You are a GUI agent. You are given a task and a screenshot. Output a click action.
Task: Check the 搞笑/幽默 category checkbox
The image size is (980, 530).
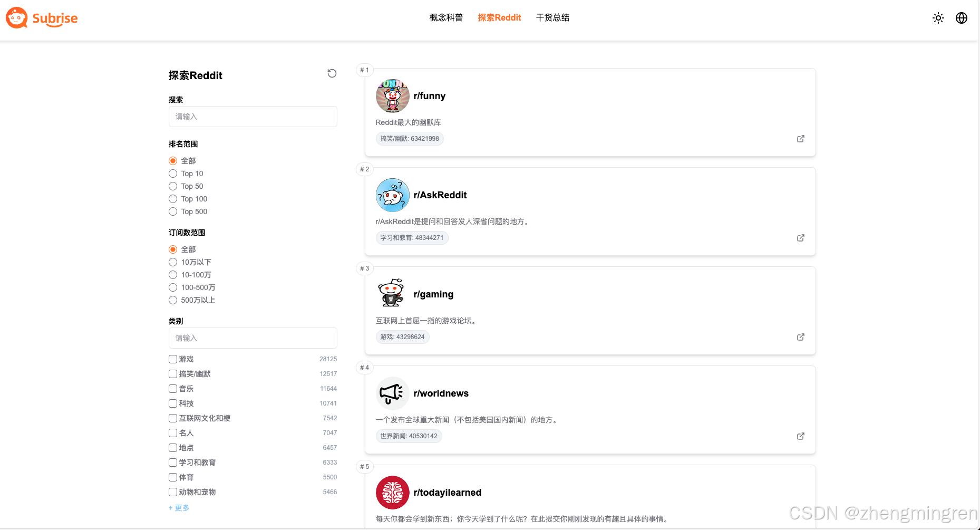(173, 374)
